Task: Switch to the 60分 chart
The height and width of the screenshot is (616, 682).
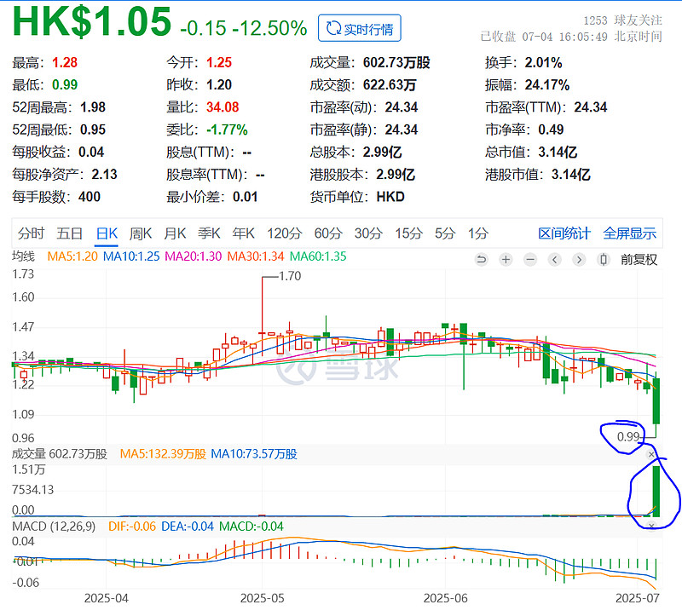Action: tap(328, 233)
